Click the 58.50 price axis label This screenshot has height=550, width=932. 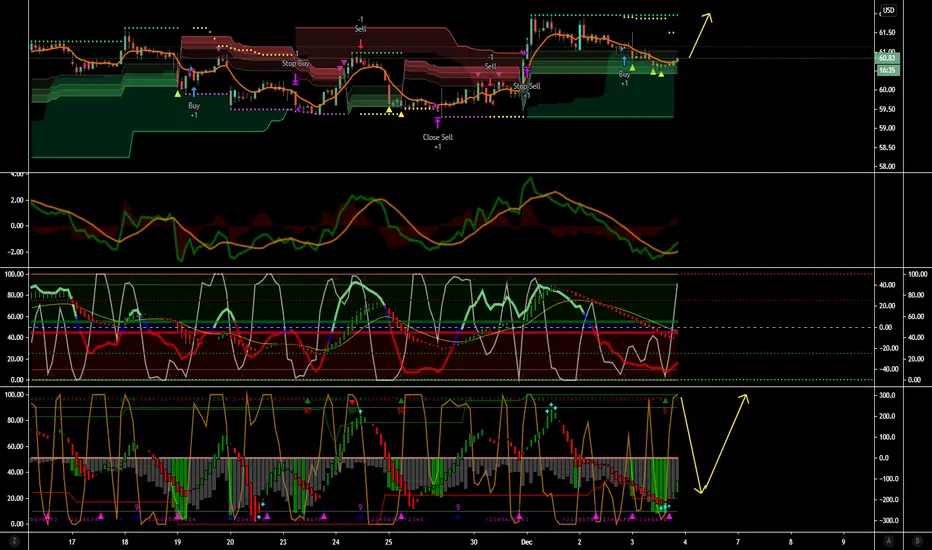(887, 147)
